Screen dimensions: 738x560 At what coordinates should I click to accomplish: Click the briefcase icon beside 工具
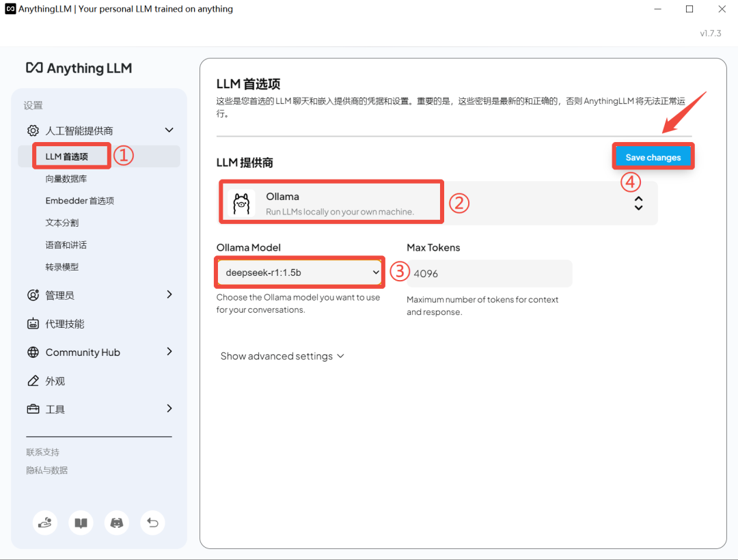(33, 409)
